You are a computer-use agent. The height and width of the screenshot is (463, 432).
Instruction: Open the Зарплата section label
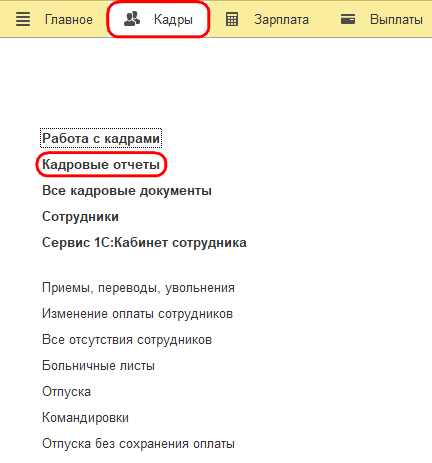281,20
